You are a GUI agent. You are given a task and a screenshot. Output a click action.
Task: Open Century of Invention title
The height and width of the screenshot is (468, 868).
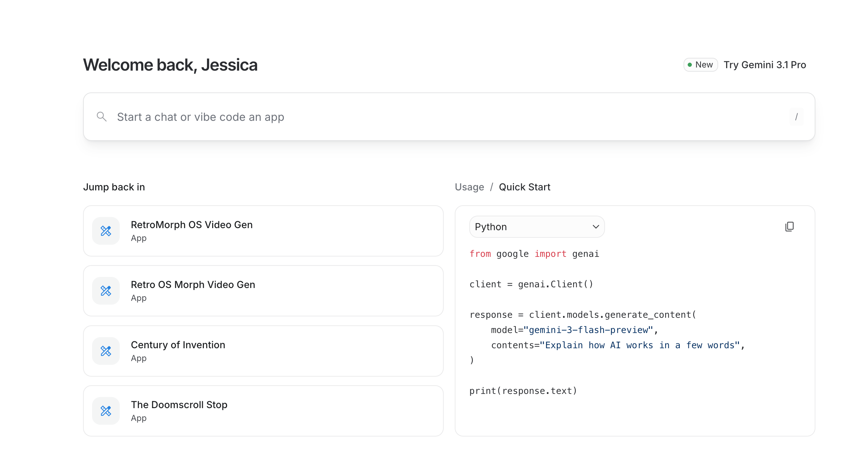tap(178, 345)
